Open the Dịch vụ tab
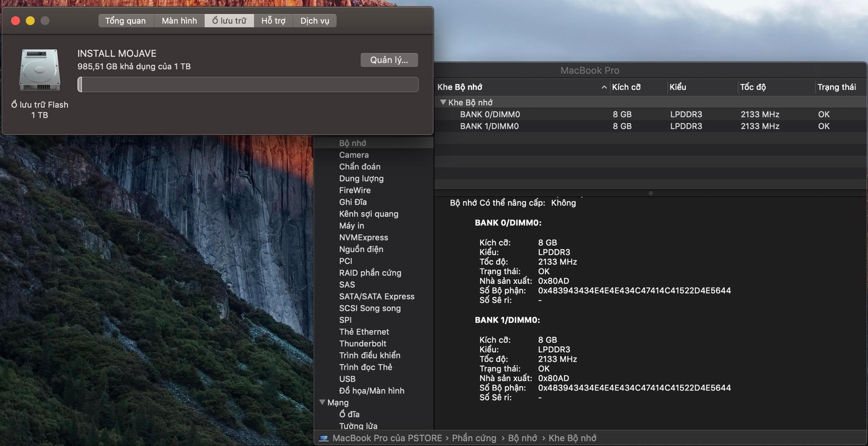The image size is (868, 446). coord(314,21)
